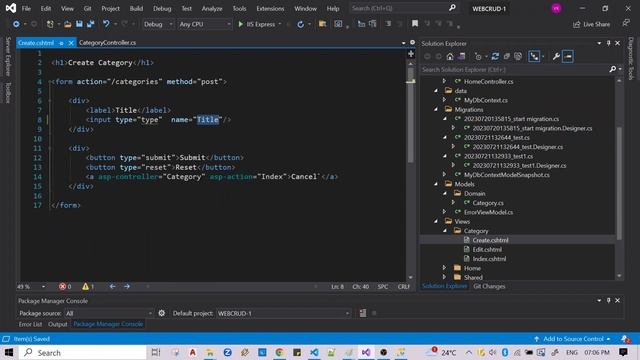Click the previous issue navigation arrow
Image resolution: width=640 pixels, height=360 pixels.
click(112, 287)
